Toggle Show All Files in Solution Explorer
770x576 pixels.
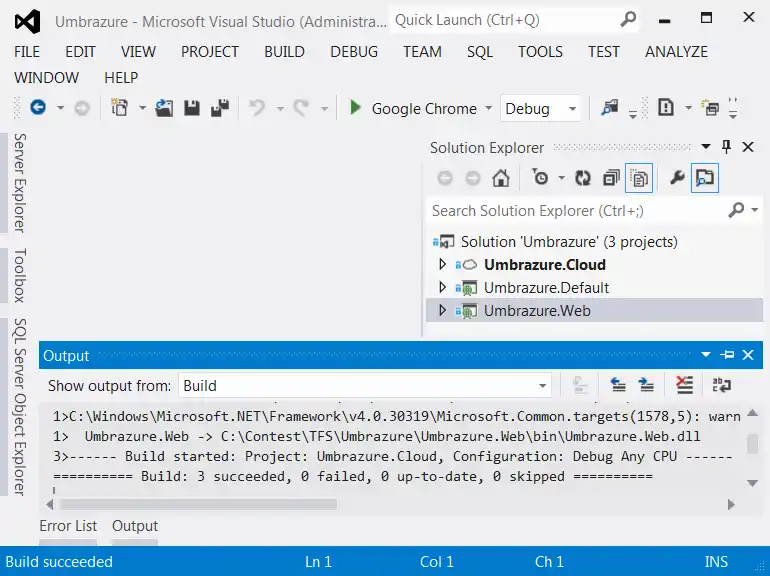click(639, 178)
